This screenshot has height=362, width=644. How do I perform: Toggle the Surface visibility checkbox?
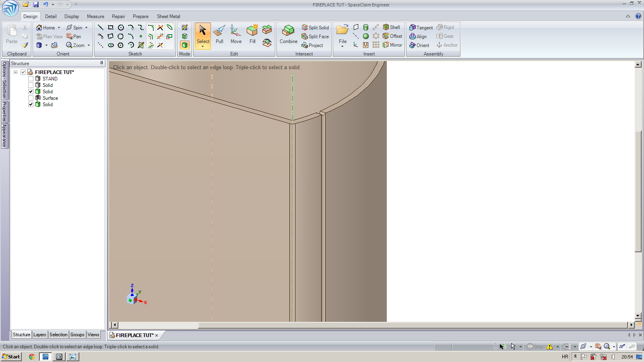point(31,98)
